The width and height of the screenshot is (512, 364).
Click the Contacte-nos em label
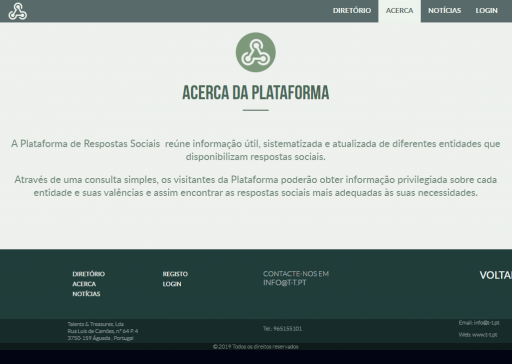pyautogui.click(x=296, y=274)
